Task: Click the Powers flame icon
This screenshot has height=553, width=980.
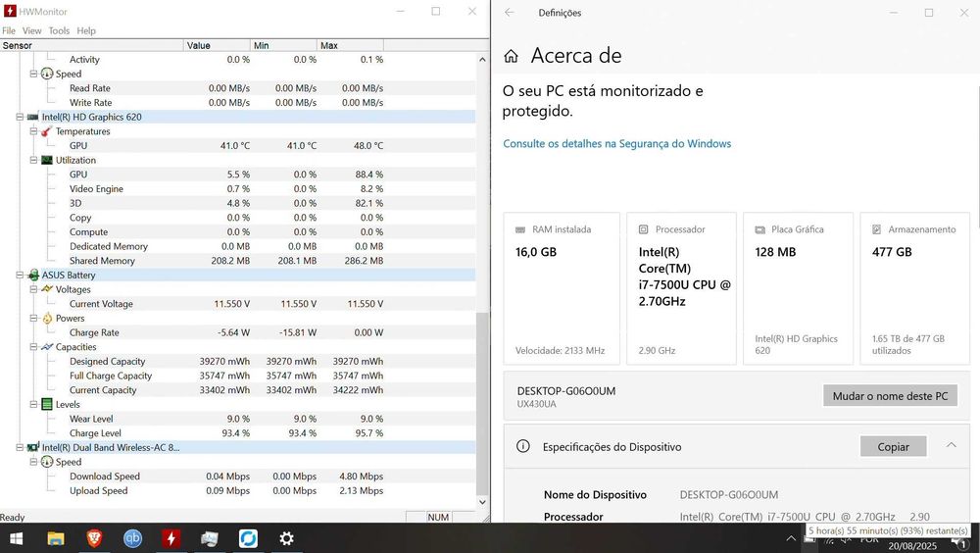Action: (x=47, y=319)
